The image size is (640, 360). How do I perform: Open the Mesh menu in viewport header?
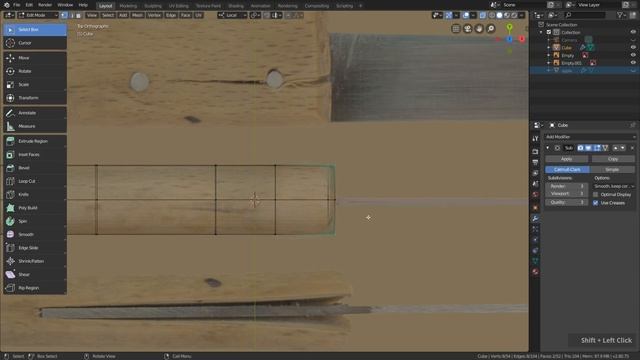pyautogui.click(x=137, y=15)
